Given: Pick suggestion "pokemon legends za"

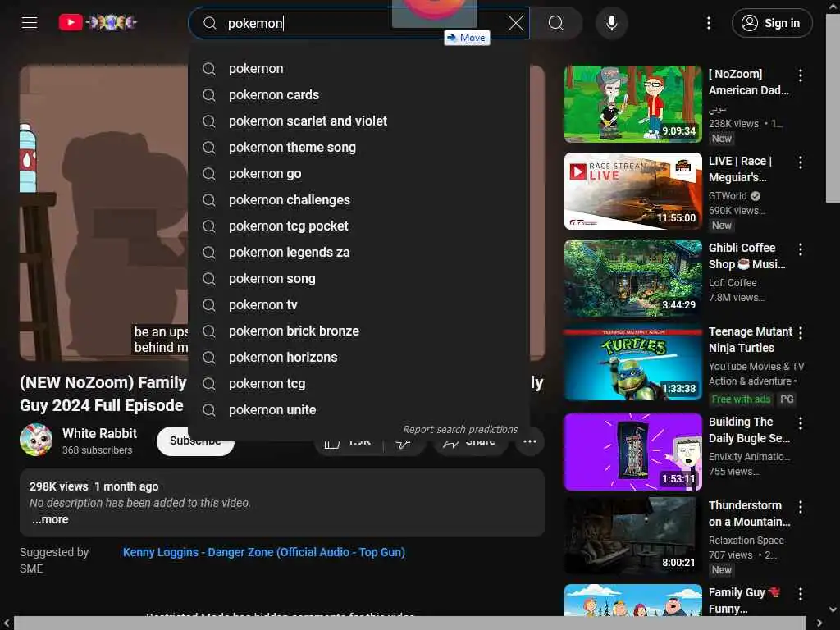Looking at the screenshot, I should 358,253.
